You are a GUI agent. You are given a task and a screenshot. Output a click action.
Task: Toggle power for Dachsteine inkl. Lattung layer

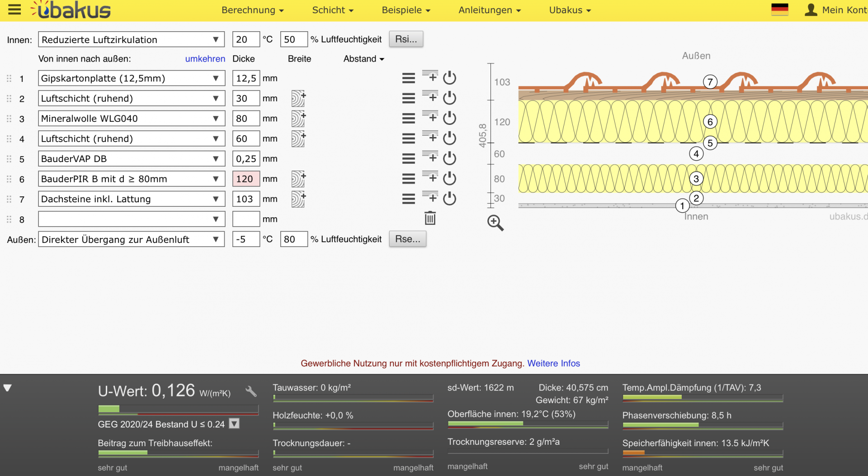tap(449, 199)
